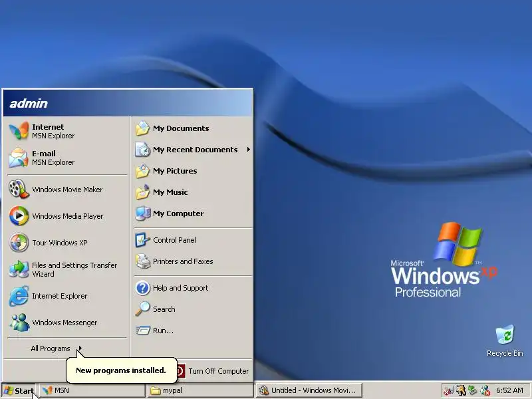This screenshot has height=399, width=532.
Task: Open Windows Messenger in the Start menu
Action: (x=66, y=323)
